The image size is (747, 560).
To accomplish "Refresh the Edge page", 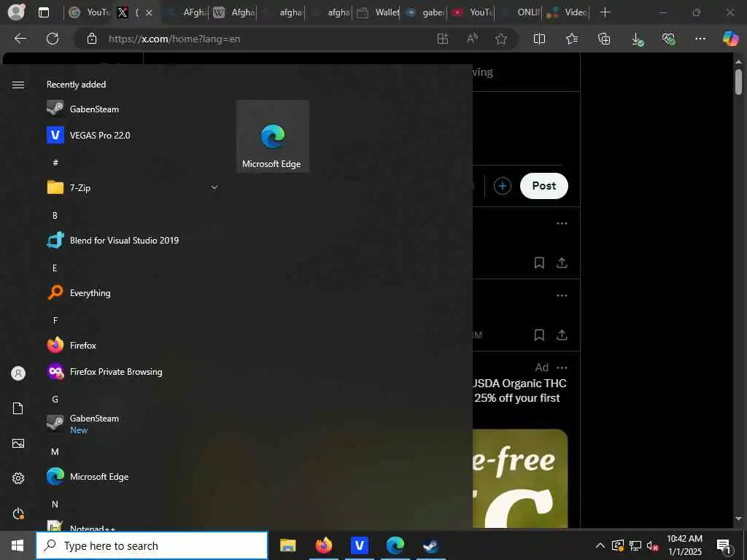I will click(x=53, y=39).
